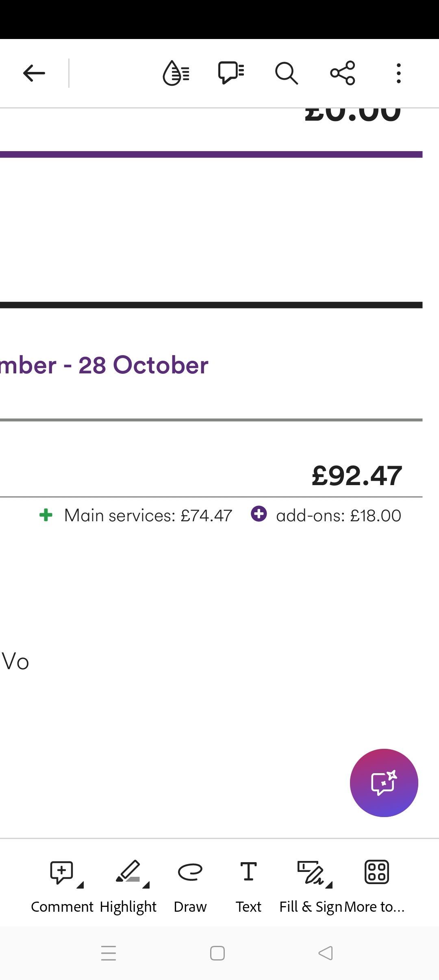This screenshot has width=439, height=980.
Task: Open the comments list panel
Action: (x=231, y=73)
